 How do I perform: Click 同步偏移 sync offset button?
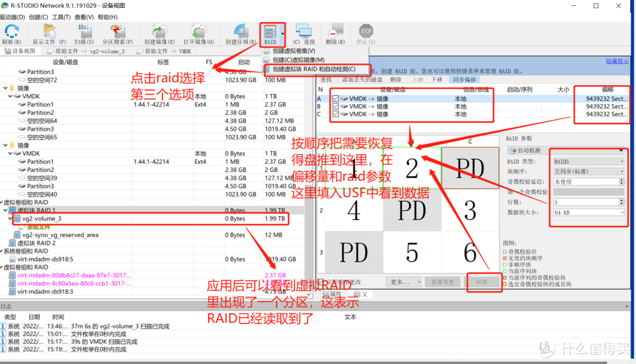465,80
